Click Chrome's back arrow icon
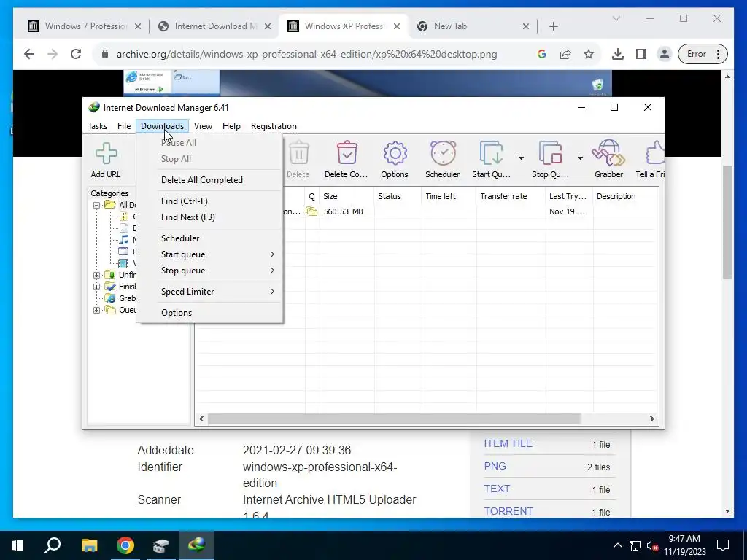747x560 pixels. (29, 54)
